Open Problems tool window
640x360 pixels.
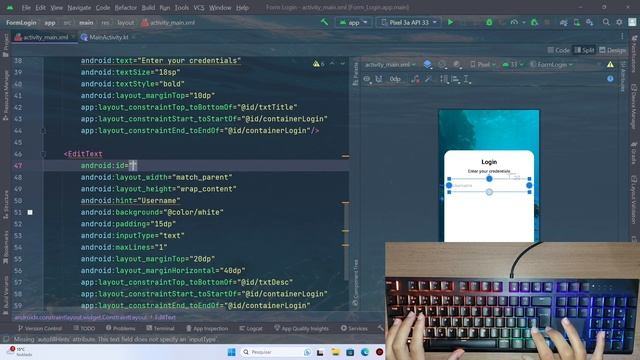click(120, 328)
